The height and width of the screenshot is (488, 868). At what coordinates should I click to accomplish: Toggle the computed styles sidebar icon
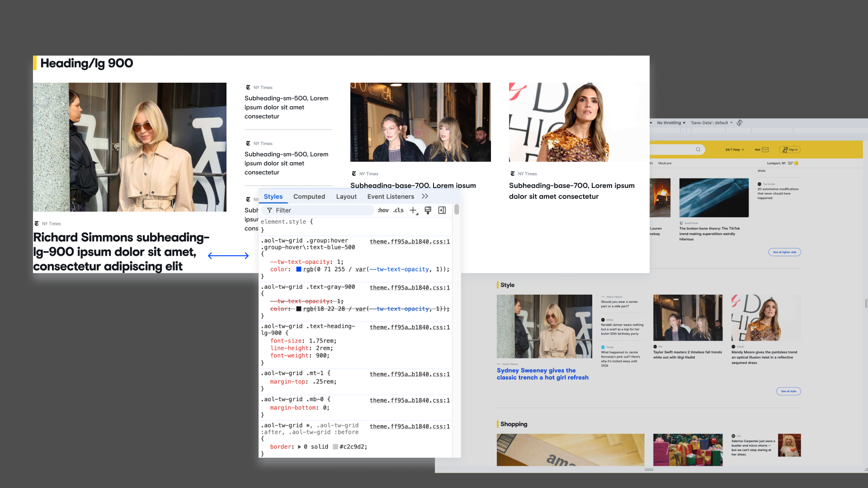(x=442, y=210)
